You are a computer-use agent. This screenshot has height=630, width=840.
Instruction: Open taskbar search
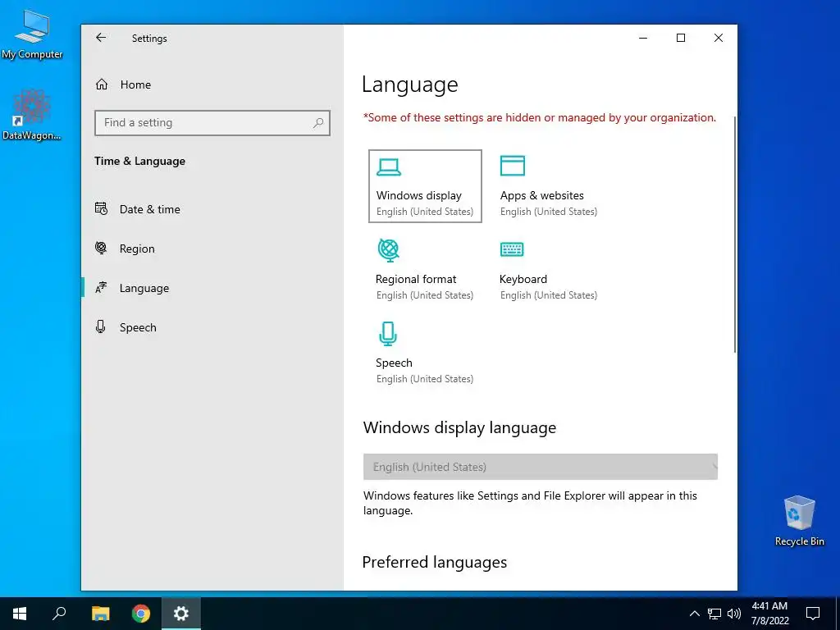tap(59, 614)
